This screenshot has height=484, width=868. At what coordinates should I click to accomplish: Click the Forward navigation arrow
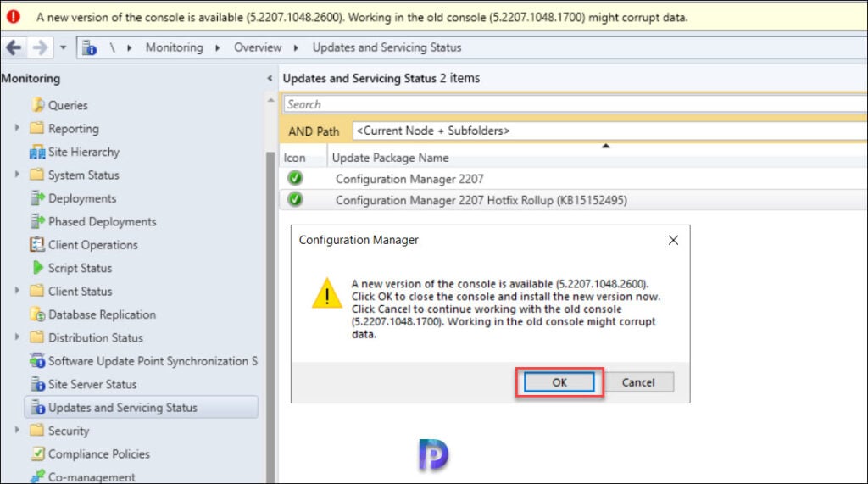point(40,47)
